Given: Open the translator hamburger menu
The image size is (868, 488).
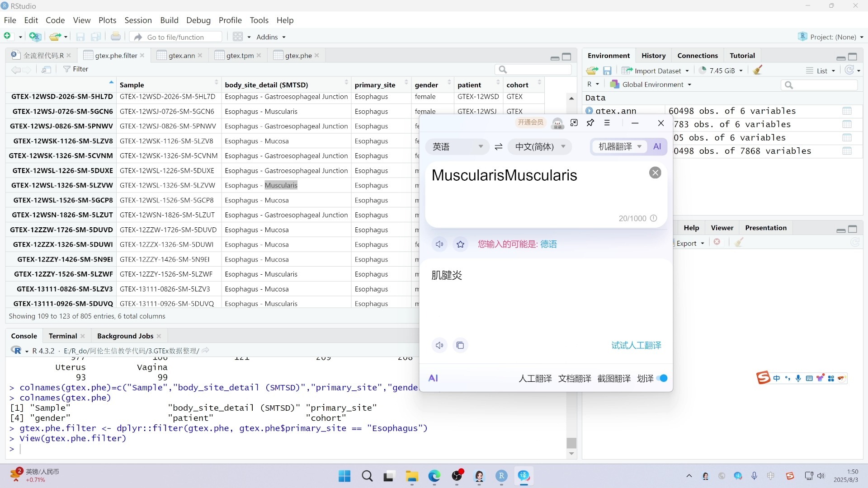Looking at the screenshot, I should pos(607,123).
